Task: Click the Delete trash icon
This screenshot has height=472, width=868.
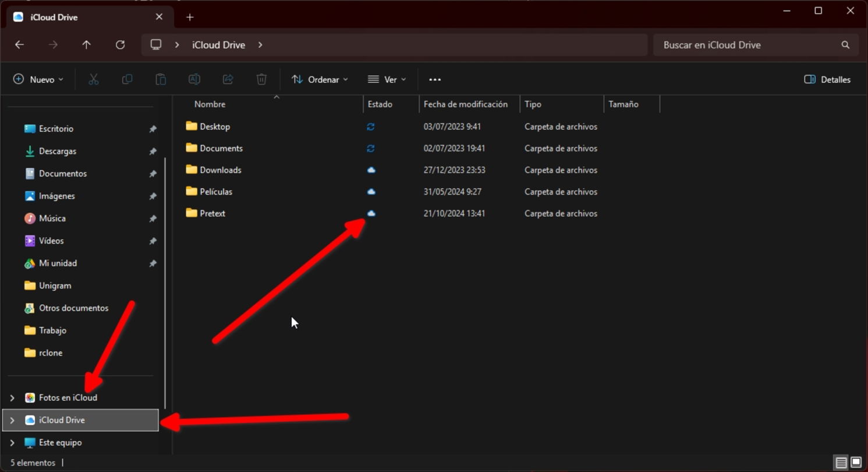Action: [x=261, y=79]
